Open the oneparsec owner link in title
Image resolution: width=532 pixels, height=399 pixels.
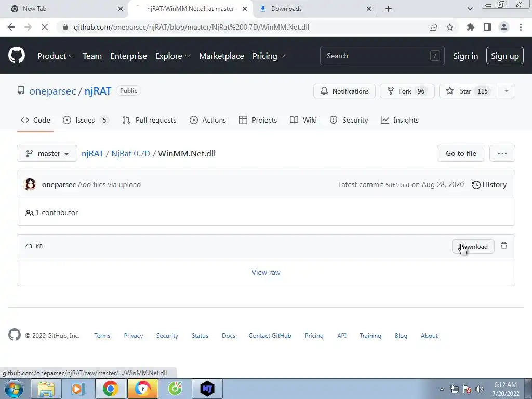point(52,91)
